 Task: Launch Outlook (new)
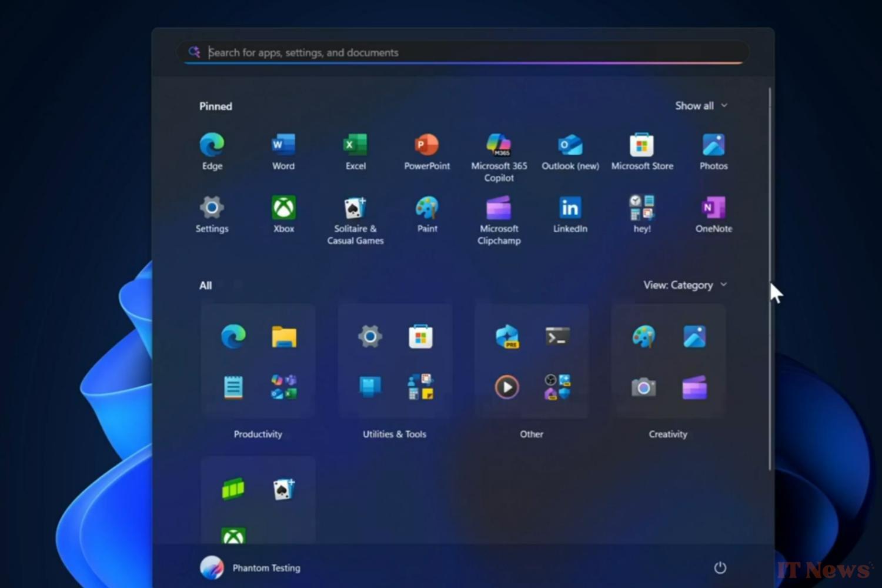coord(570,152)
